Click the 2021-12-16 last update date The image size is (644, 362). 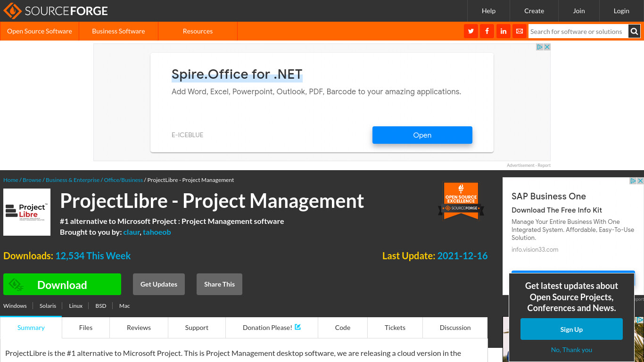[462, 256]
